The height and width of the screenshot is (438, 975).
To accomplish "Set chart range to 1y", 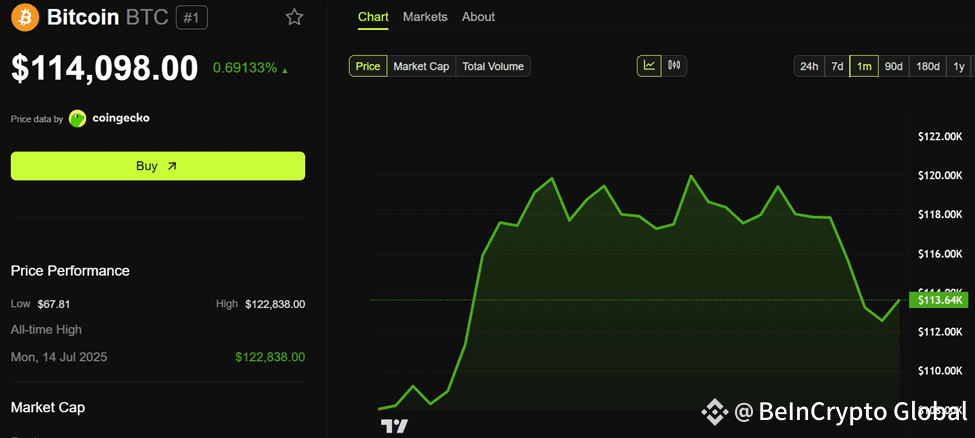I will (959, 66).
